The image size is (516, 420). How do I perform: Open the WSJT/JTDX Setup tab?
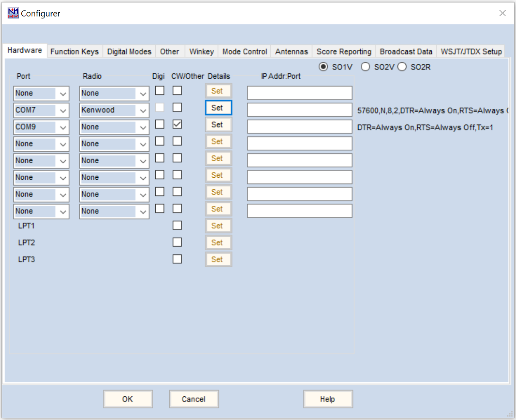pos(471,51)
